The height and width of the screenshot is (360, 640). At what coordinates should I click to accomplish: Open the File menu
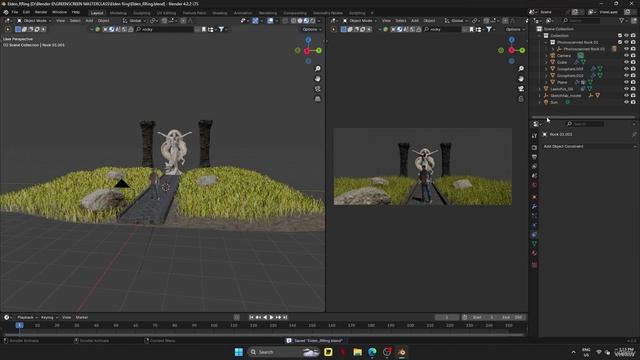click(15, 12)
